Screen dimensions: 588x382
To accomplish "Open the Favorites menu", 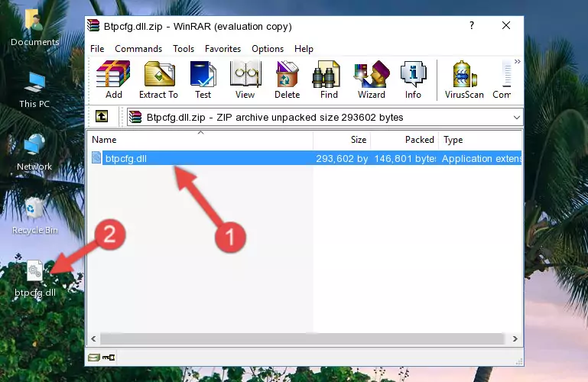I will (x=223, y=49).
